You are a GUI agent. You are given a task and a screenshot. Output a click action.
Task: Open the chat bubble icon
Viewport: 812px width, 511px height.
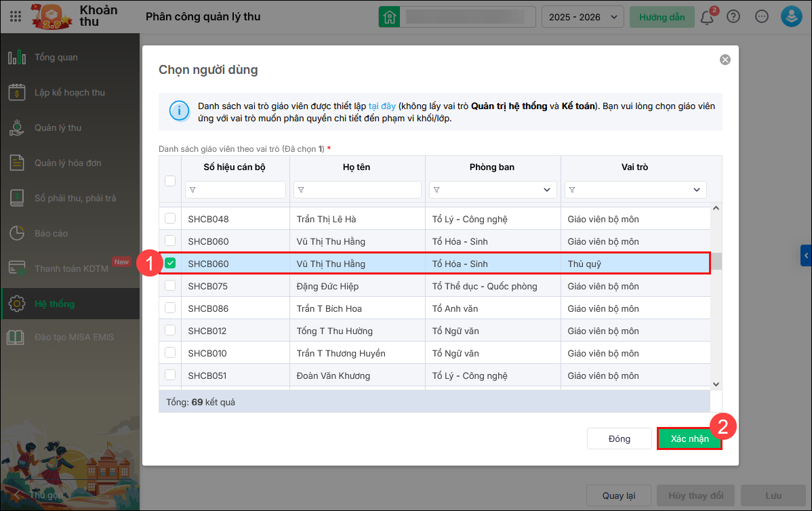coord(762,16)
